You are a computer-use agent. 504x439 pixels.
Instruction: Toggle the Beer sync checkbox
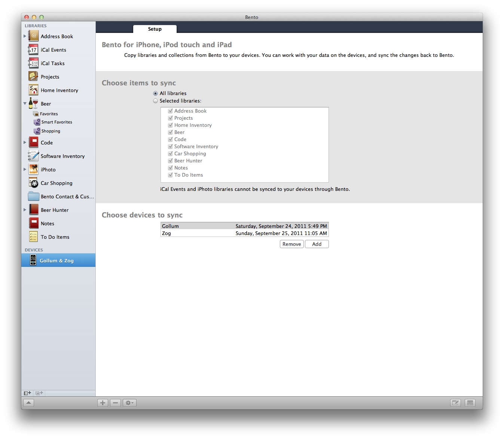[170, 132]
